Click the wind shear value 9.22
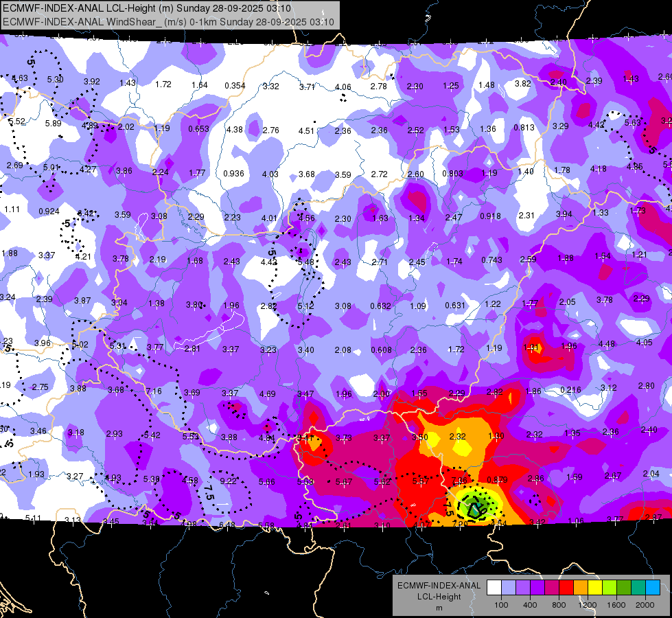 pyautogui.click(x=229, y=481)
